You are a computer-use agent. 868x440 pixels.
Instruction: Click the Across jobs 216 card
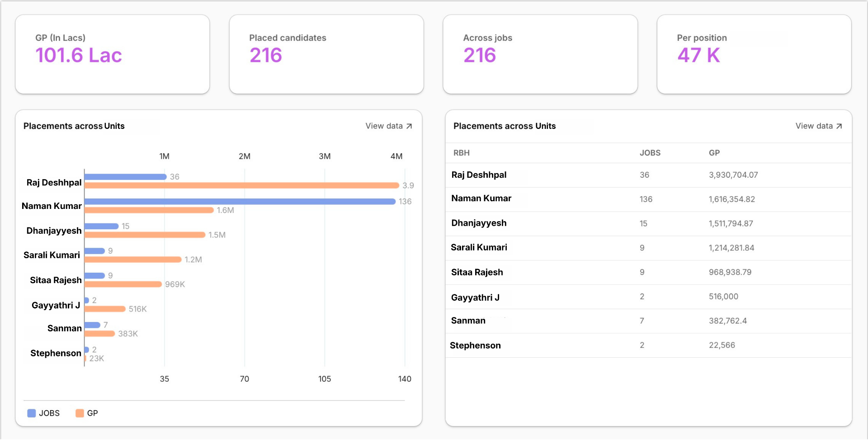pos(540,54)
